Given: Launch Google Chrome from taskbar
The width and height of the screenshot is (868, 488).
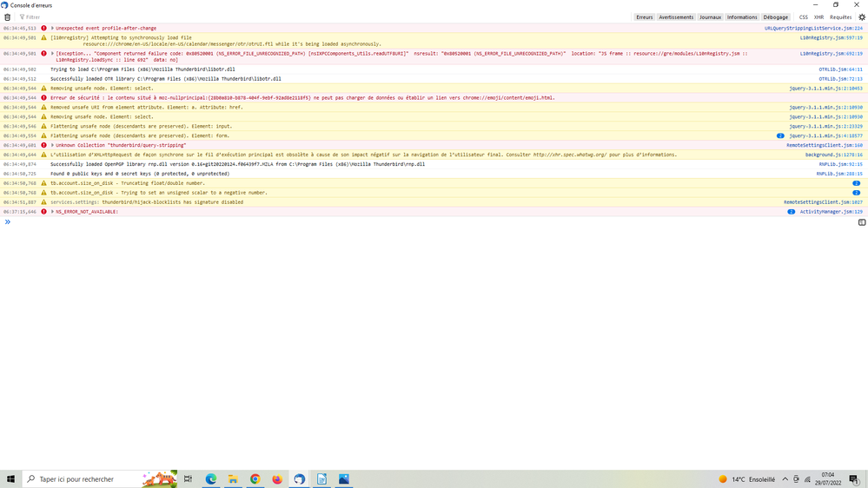Looking at the screenshot, I should pos(255,479).
